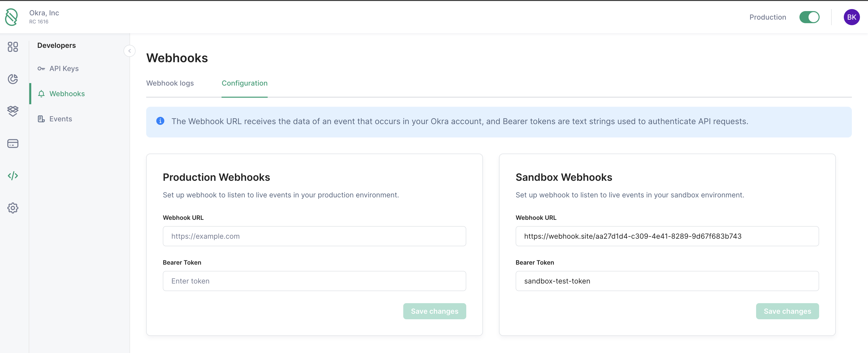The image size is (868, 353).
Task: Open the dashboard grid icon in sidebar
Action: pyautogui.click(x=13, y=47)
